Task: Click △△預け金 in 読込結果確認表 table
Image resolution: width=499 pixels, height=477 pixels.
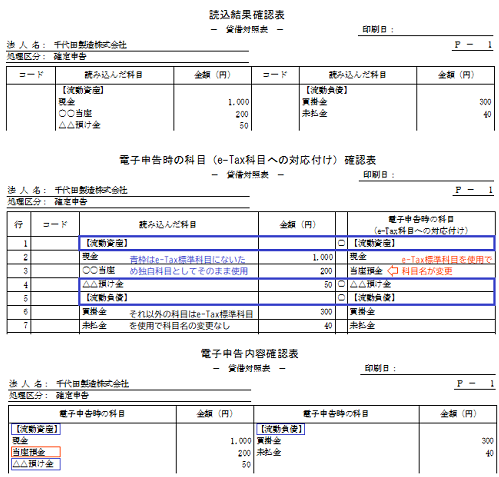Action: coord(80,125)
